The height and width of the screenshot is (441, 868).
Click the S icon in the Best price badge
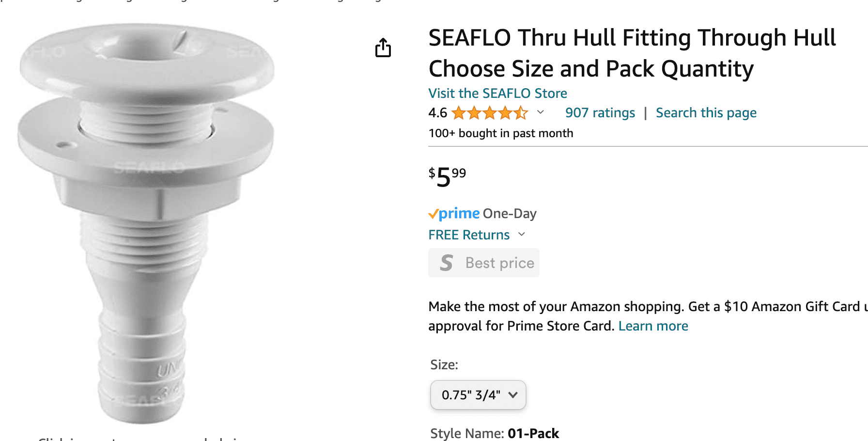pyautogui.click(x=447, y=263)
